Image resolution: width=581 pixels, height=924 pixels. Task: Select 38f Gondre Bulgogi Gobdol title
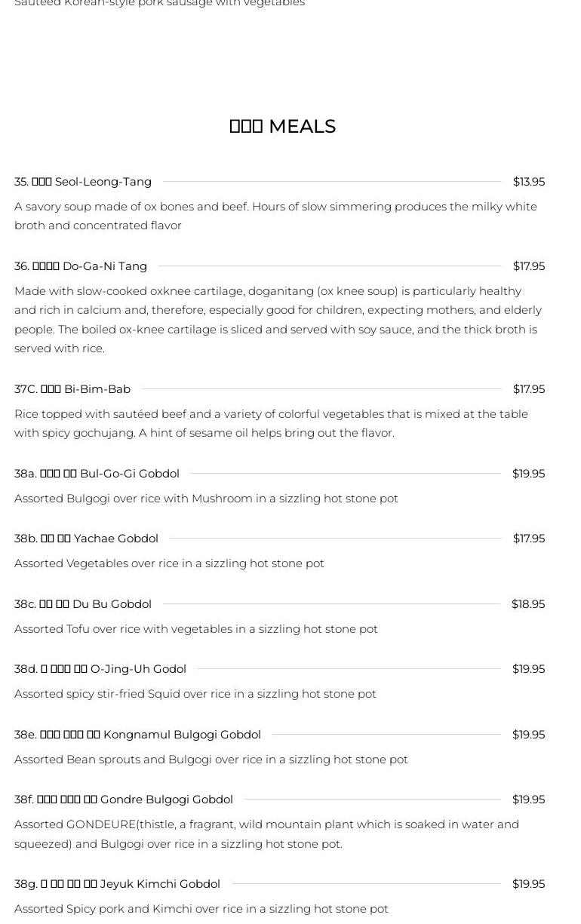click(124, 800)
